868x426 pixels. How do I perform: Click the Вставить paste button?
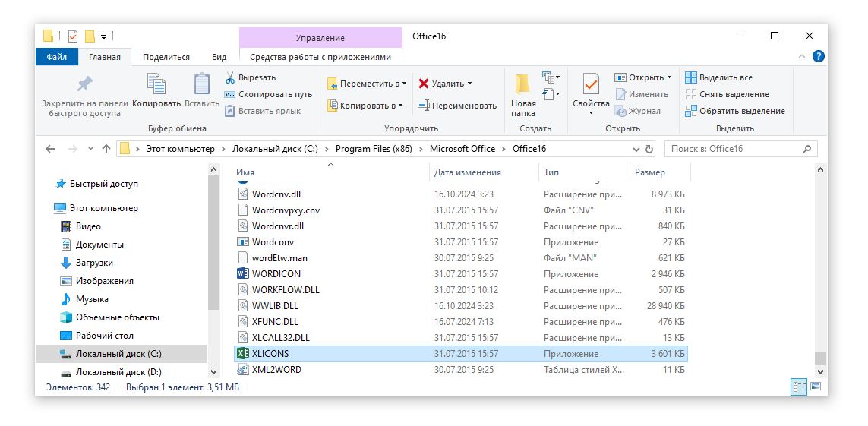click(202, 91)
